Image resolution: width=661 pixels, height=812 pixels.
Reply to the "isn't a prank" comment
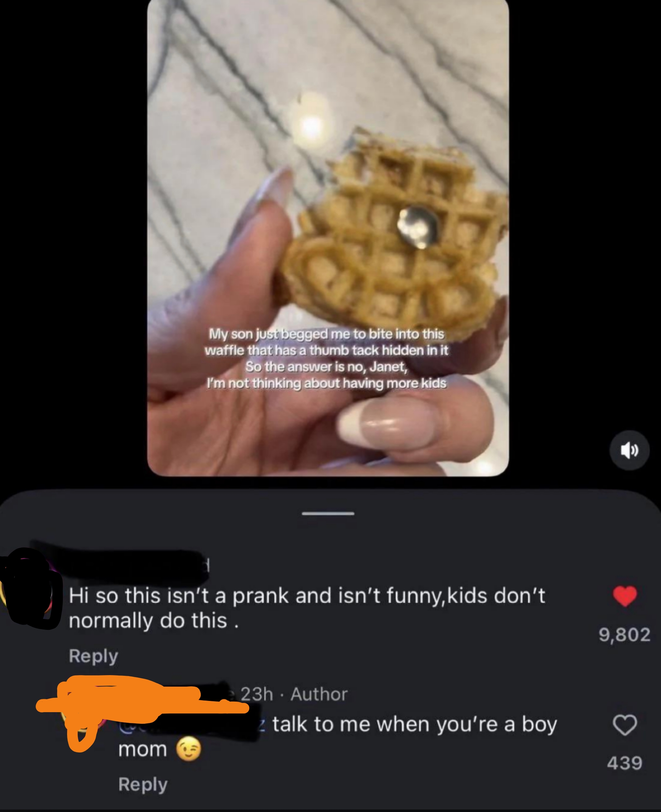[x=94, y=656]
